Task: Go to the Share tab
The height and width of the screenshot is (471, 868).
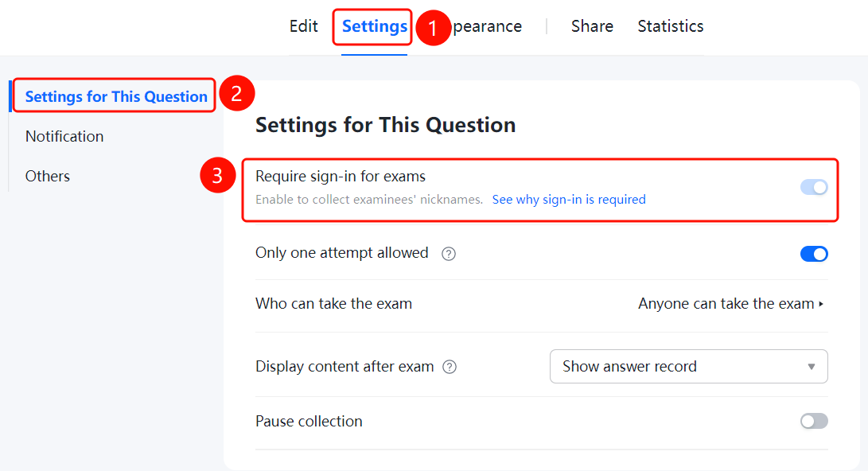Action: (592, 26)
